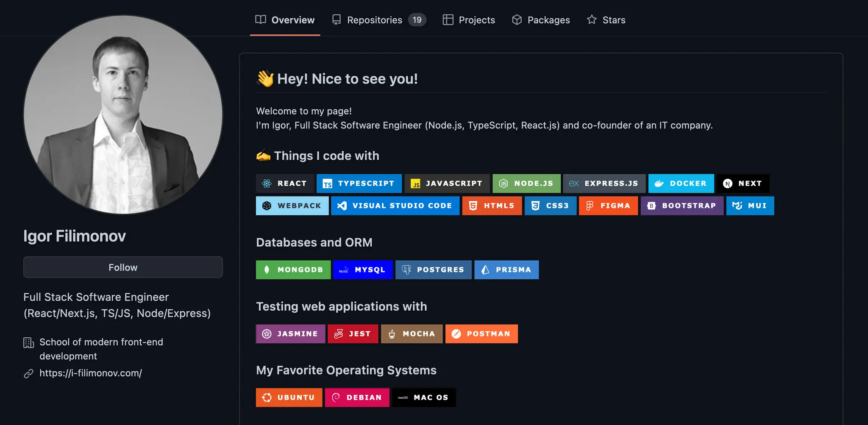Click the profile avatar photo
Image resolution: width=868 pixels, height=425 pixels.
(x=123, y=115)
